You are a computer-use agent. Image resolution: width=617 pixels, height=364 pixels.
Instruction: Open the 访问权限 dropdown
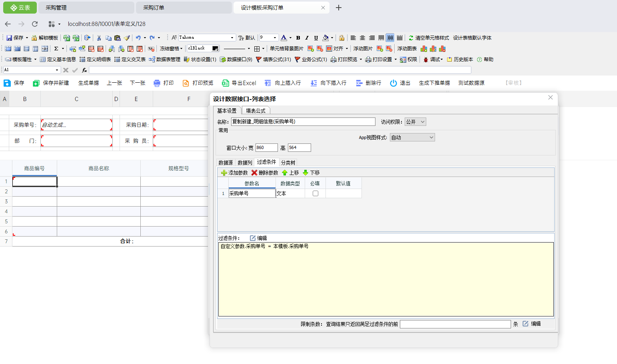pos(415,122)
